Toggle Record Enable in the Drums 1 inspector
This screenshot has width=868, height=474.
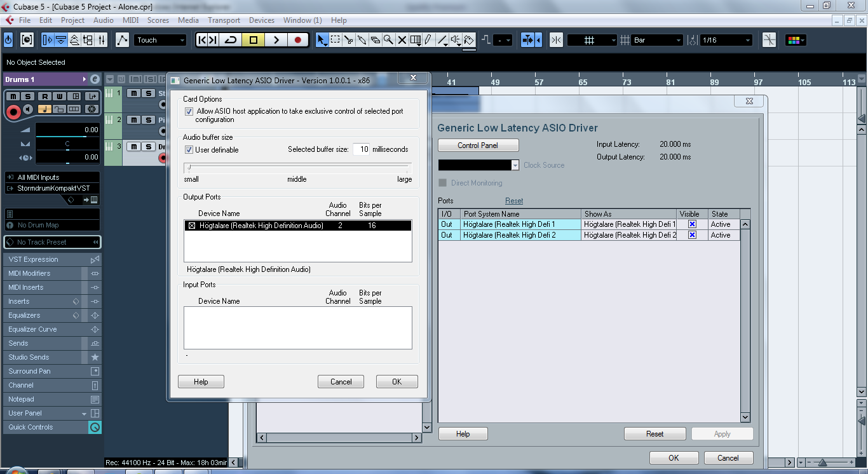pos(13,112)
